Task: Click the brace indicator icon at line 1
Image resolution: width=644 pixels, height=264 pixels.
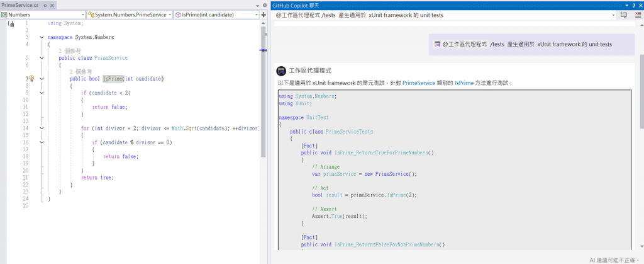Action: [x=11, y=25]
